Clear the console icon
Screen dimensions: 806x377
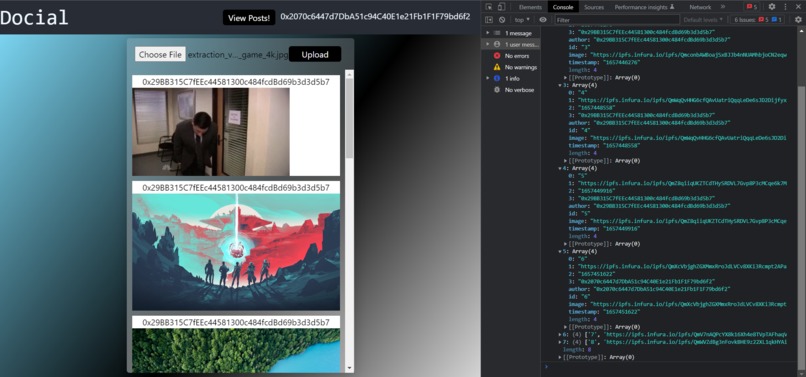pos(502,20)
